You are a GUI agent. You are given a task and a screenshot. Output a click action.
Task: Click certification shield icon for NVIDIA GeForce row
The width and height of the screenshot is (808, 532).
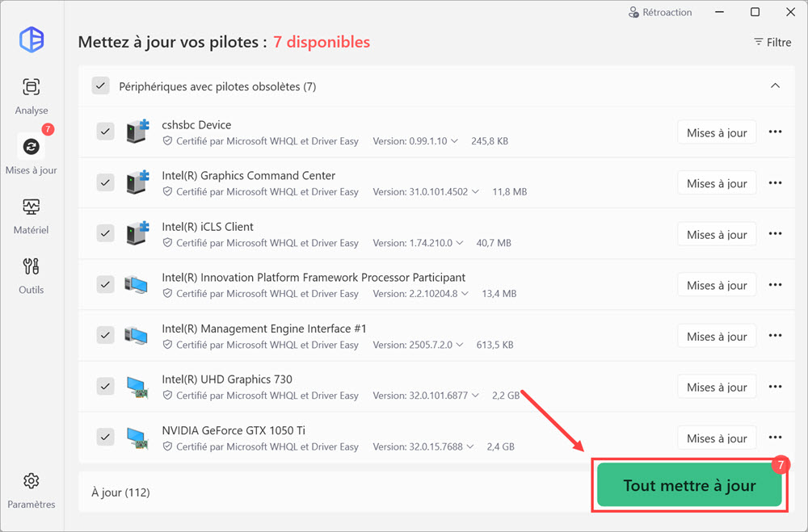tap(167, 446)
